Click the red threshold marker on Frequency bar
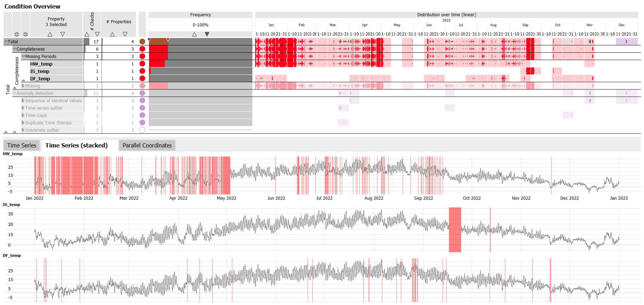The height and width of the screenshot is (305, 644). tap(168, 40)
